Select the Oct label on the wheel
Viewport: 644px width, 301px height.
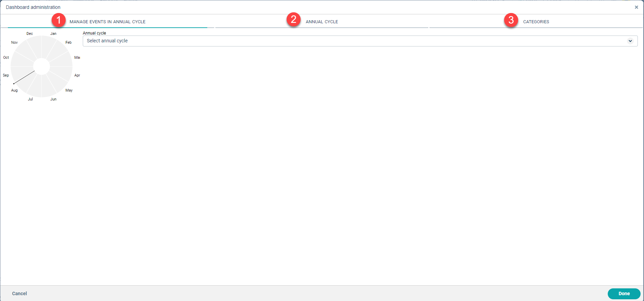pos(6,57)
